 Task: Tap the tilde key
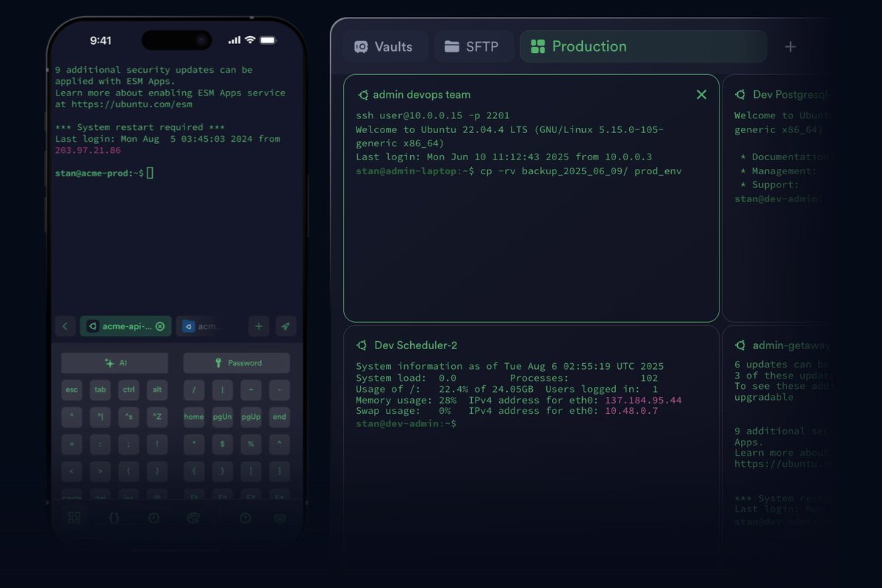[x=251, y=390]
